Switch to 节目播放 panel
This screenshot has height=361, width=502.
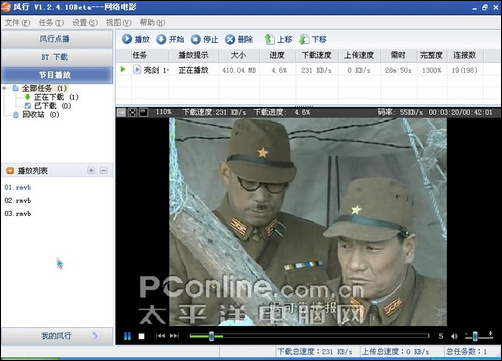click(57, 75)
